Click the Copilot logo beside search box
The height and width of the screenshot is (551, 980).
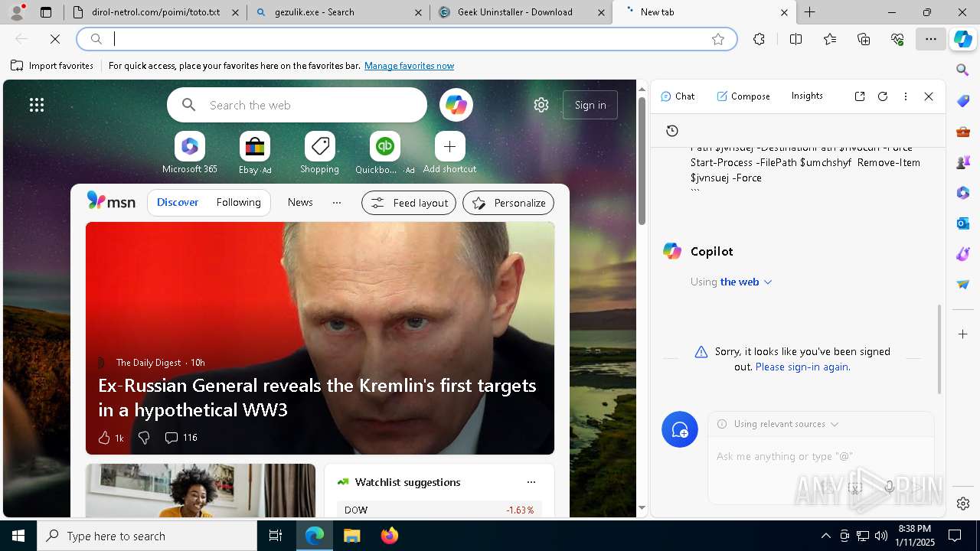coord(456,105)
